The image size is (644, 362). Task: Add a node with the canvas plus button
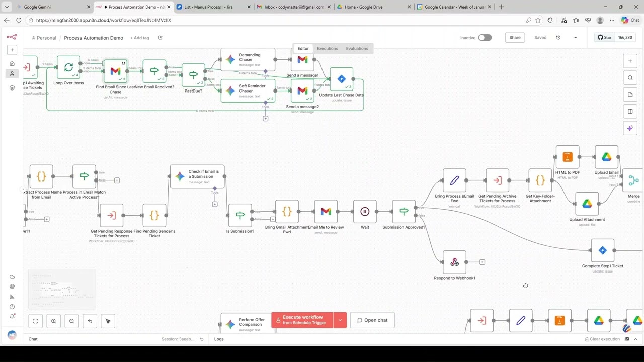click(x=630, y=61)
